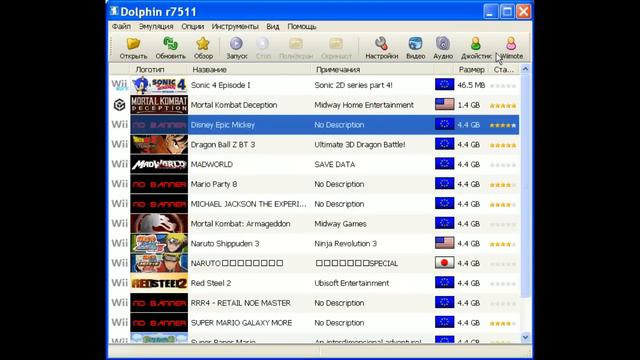Click the Dragon Ball Z BT 3 banner
The image size is (640, 360).
(159, 144)
